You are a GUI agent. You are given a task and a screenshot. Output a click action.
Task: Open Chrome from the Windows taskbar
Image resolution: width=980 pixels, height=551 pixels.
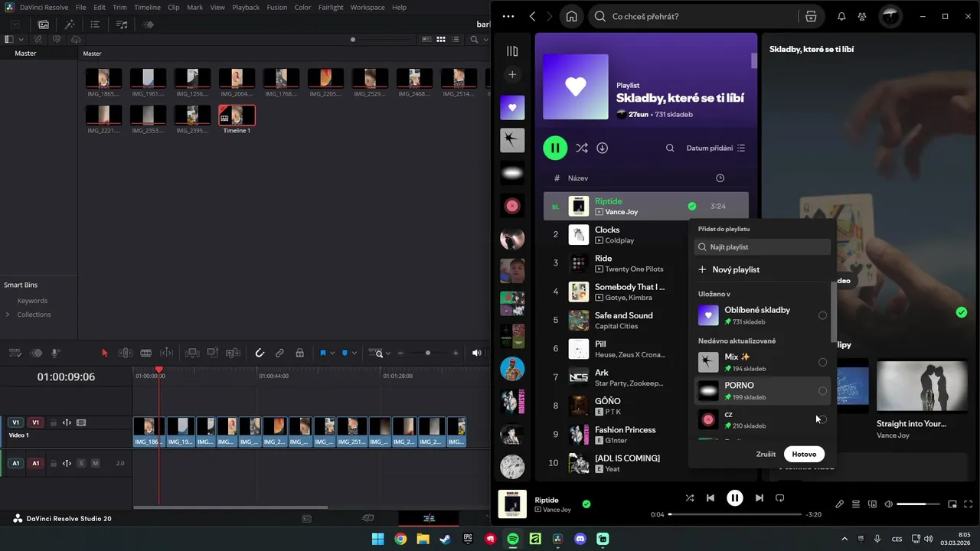400,539
